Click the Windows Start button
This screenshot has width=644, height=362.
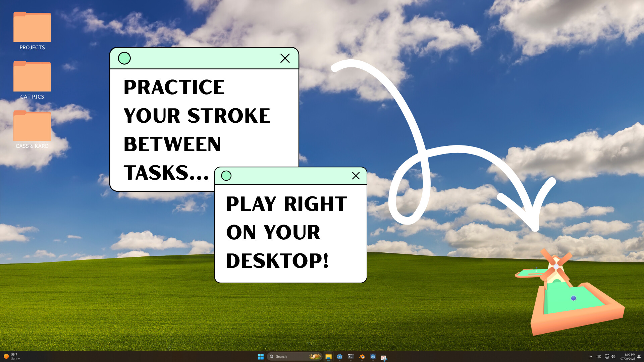[x=260, y=356]
